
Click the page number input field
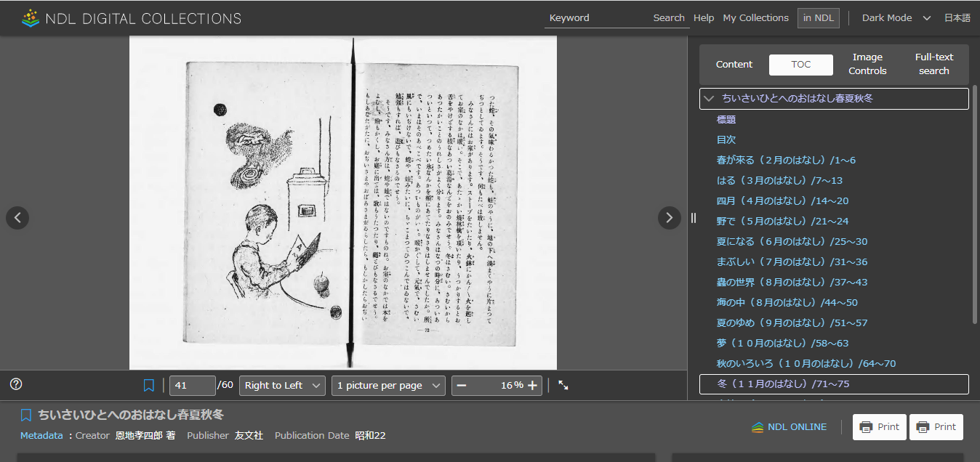pos(192,385)
